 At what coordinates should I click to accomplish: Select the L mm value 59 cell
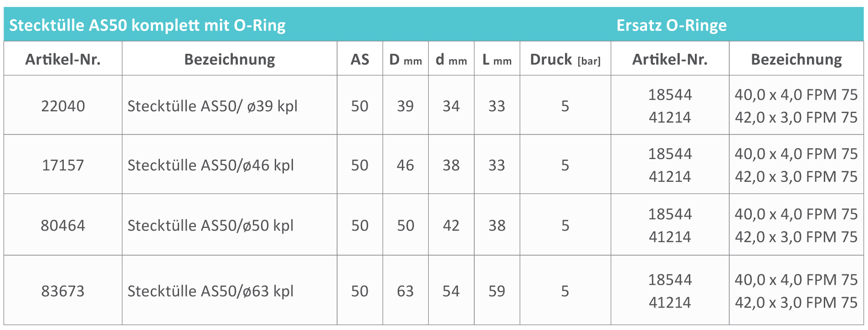click(497, 291)
